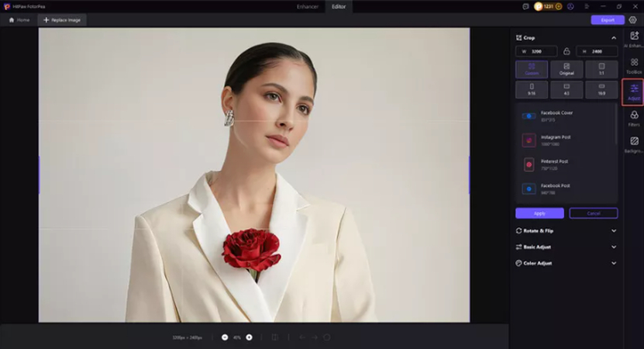Open the settings hexagon icon near Export
Screen dimensions: 644x349
click(x=632, y=19)
